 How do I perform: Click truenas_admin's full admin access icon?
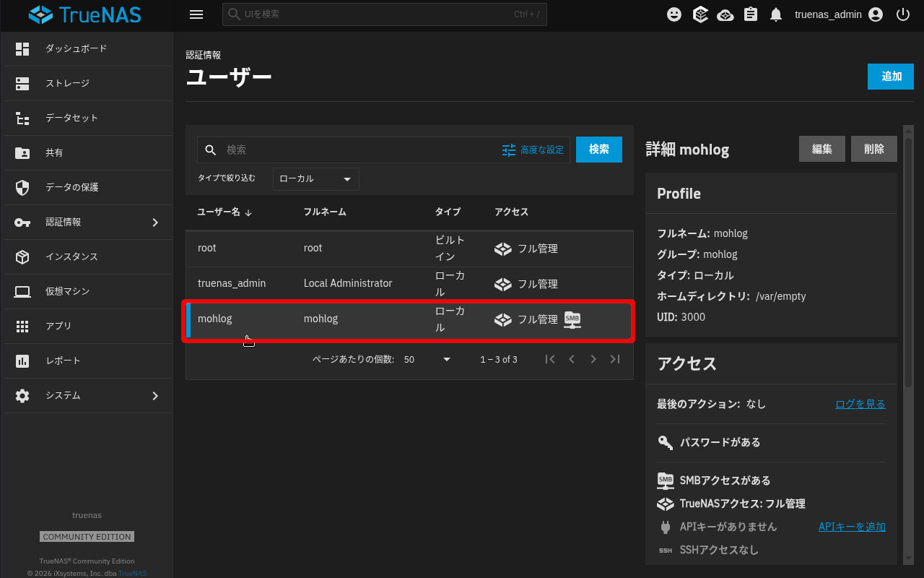(503, 284)
